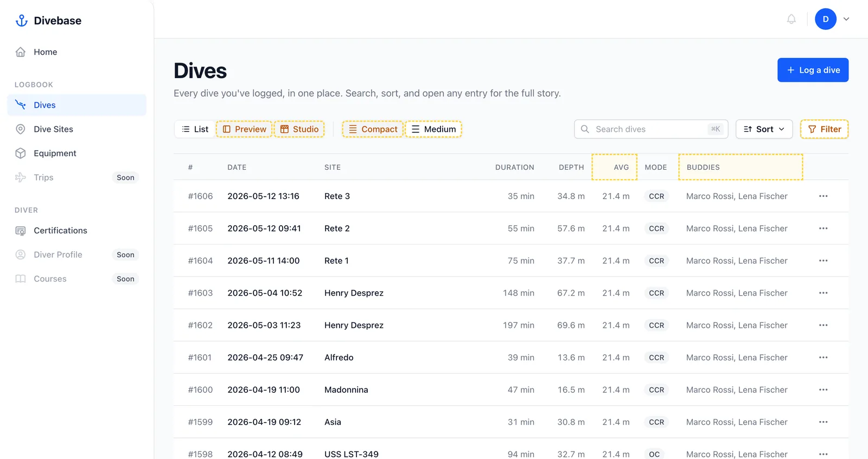Open the Alfredo dive entry
This screenshot has width=868, height=459.
[x=339, y=358]
